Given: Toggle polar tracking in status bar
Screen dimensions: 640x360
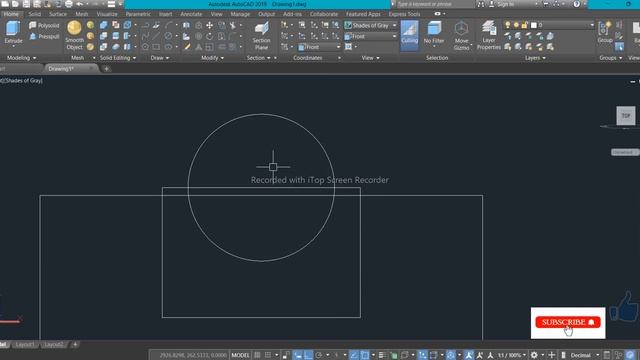Looking at the screenshot, I should point(319,355).
